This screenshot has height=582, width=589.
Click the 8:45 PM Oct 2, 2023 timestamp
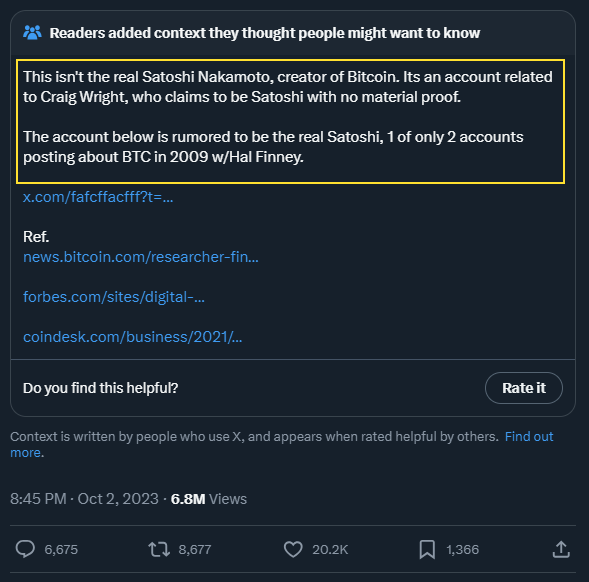84,499
